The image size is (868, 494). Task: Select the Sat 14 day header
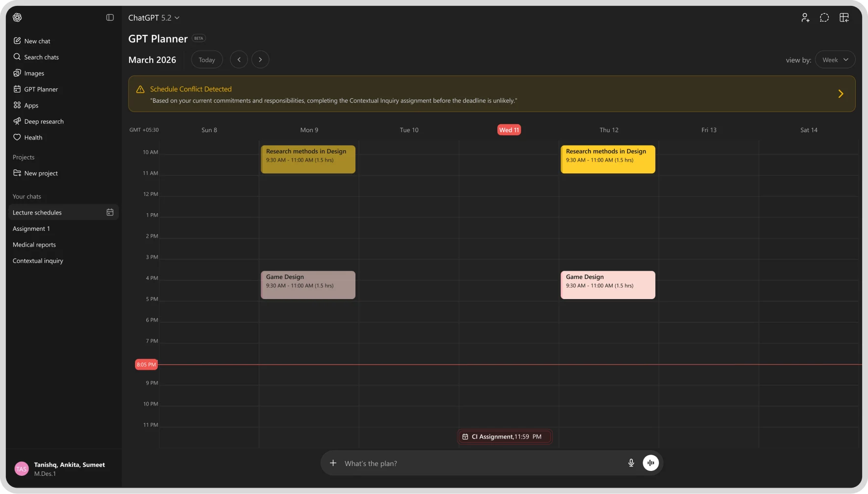coord(809,130)
